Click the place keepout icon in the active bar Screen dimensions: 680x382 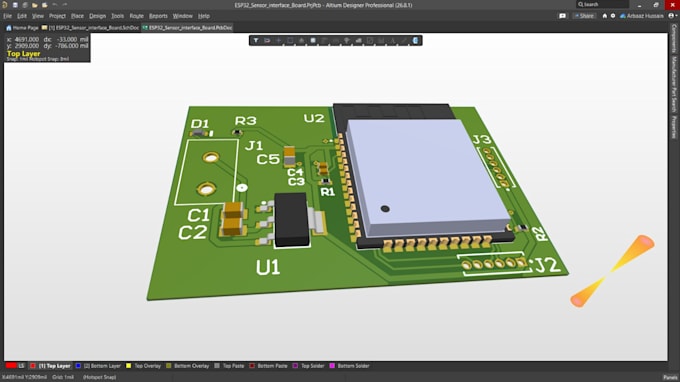pos(370,40)
